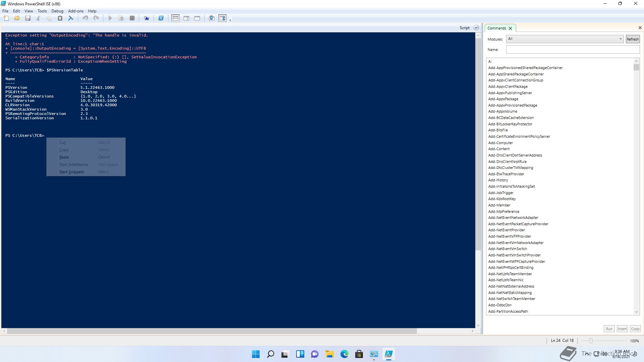The width and height of the screenshot is (644, 362).
Task: Select the Commands tab
Action: pyautogui.click(x=497, y=28)
